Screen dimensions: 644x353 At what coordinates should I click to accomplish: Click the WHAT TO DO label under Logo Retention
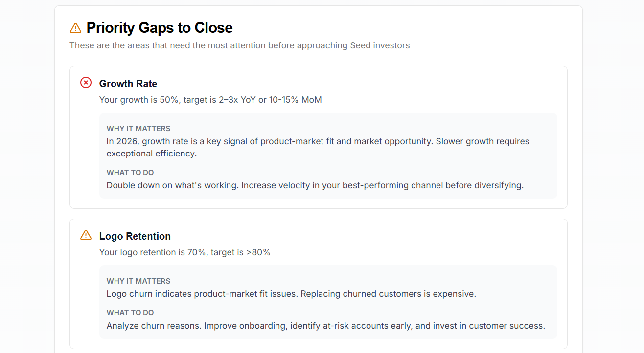click(130, 313)
